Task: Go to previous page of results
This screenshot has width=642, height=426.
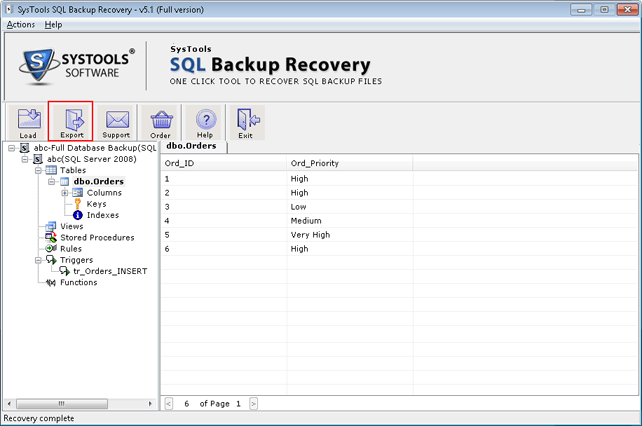Action: [x=168, y=403]
